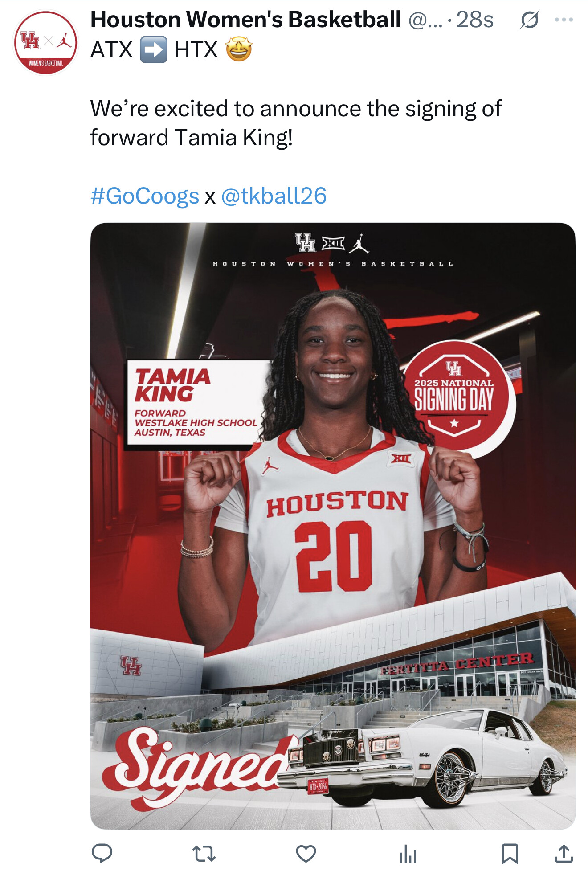588x875 pixels.
Task: Open the reply comment bubble icon
Action: coord(102,853)
